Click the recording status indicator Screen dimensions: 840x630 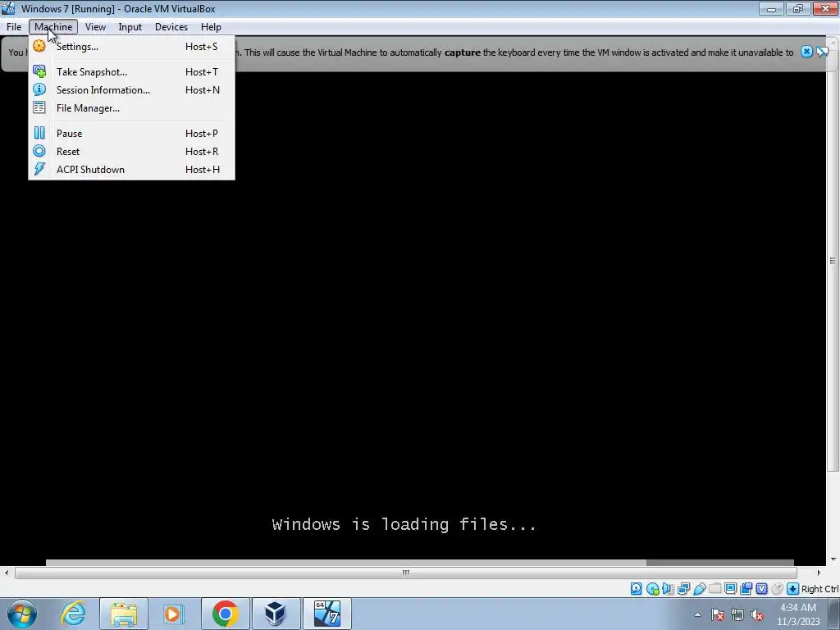point(746,589)
